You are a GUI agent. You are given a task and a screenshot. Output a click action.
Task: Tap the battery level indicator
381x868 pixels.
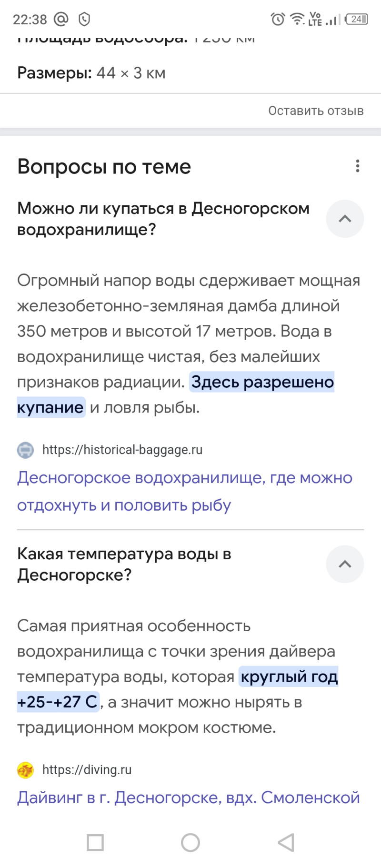click(357, 19)
